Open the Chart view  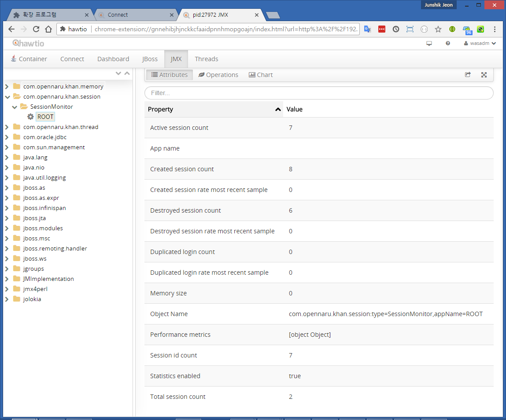tap(261, 75)
